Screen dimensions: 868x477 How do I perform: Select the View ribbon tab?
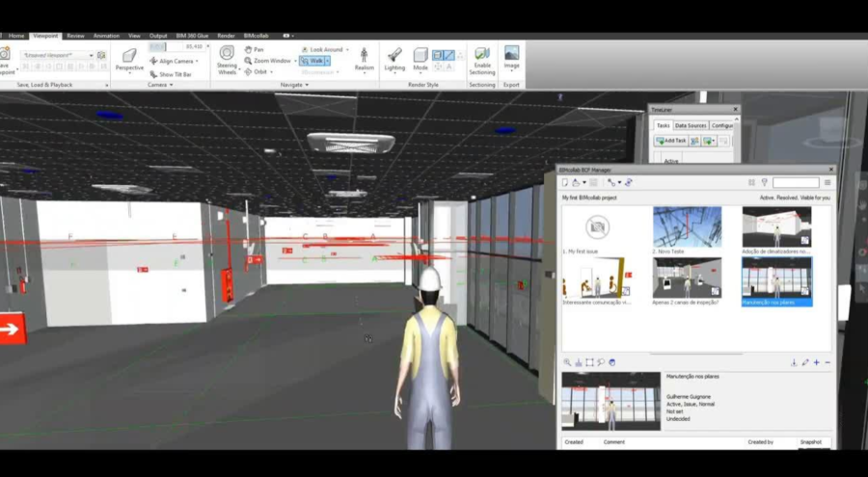tap(134, 36)
